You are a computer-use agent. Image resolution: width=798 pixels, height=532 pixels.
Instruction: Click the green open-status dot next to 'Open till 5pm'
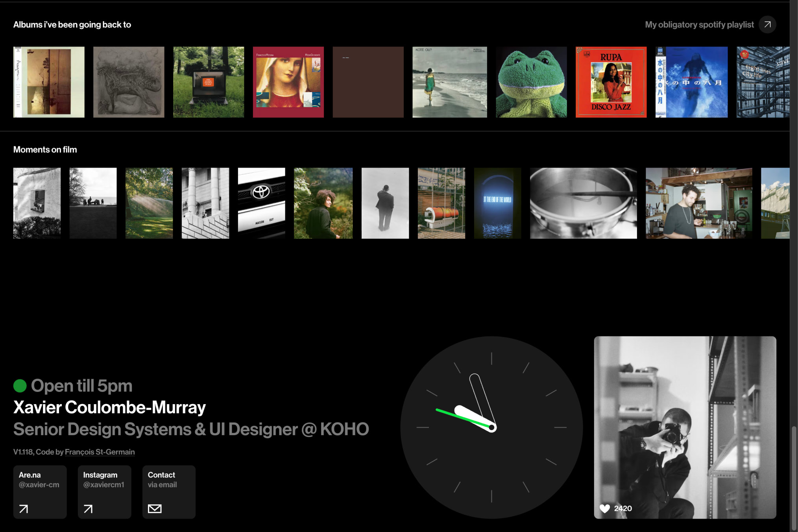pos(19,386)
